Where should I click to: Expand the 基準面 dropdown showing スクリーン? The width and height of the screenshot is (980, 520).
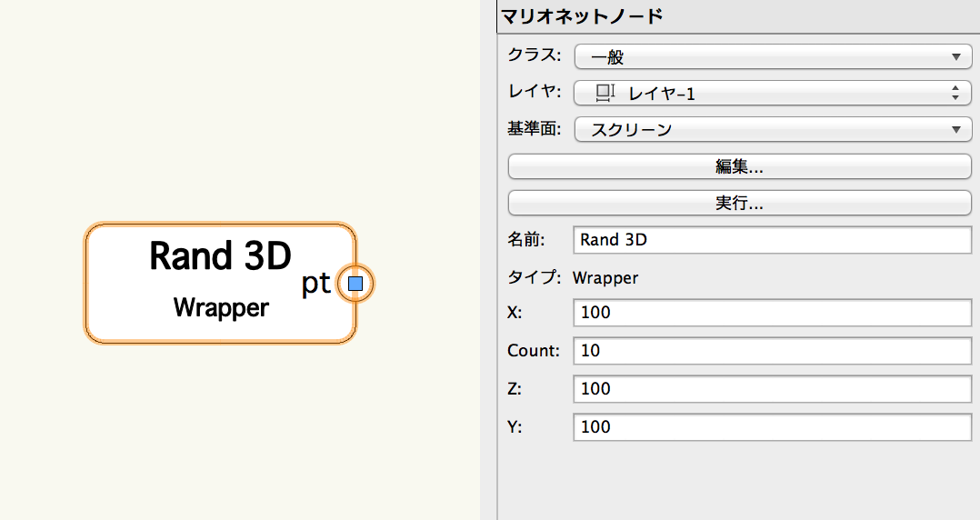[x=773, y=129]
